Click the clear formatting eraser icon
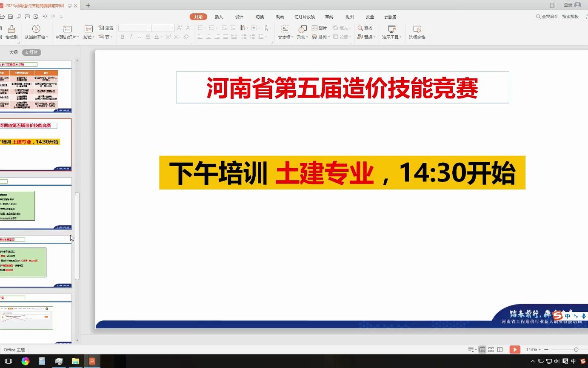This screenshot has height=368, width=588. pos(186,37)
